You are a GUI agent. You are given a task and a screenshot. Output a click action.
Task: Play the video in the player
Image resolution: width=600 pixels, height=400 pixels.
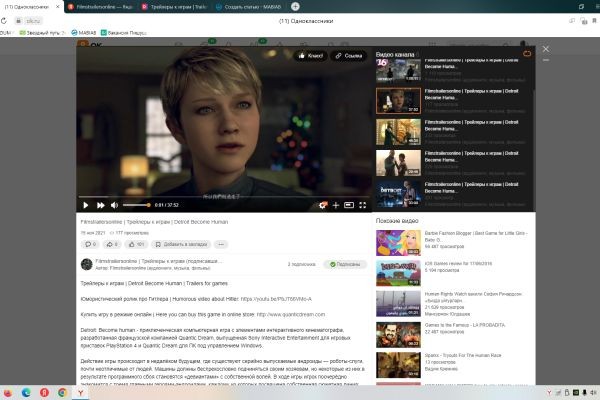pyautogui.click(x=86, y=205)
